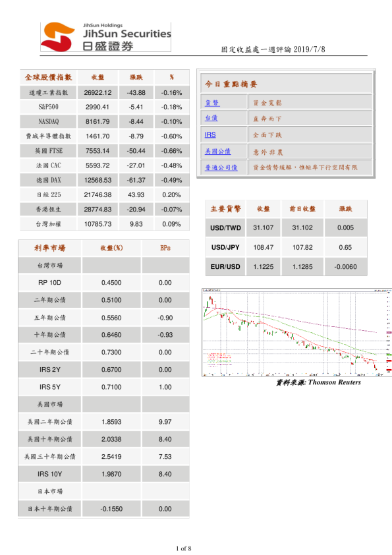Screen dimensions: 392x555
Task: Click the RP 10D row label
Action: [49, 283]
